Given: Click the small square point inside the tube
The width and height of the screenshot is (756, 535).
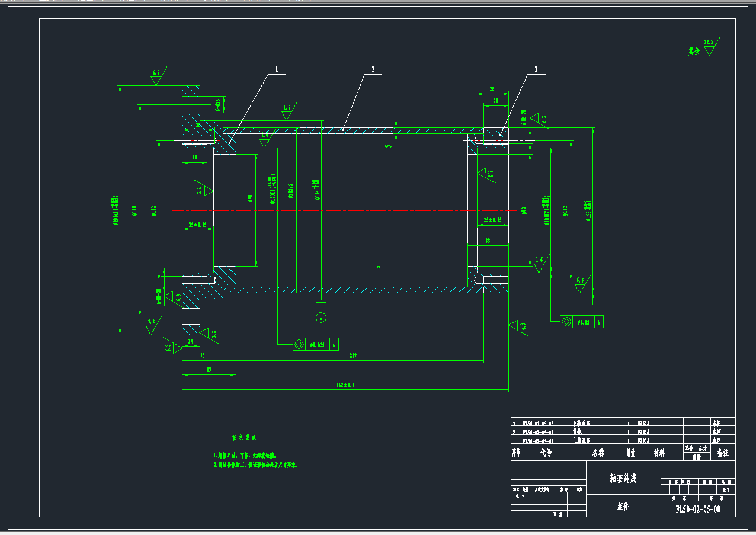Looking at the screenshot, I should coord(379,267).
